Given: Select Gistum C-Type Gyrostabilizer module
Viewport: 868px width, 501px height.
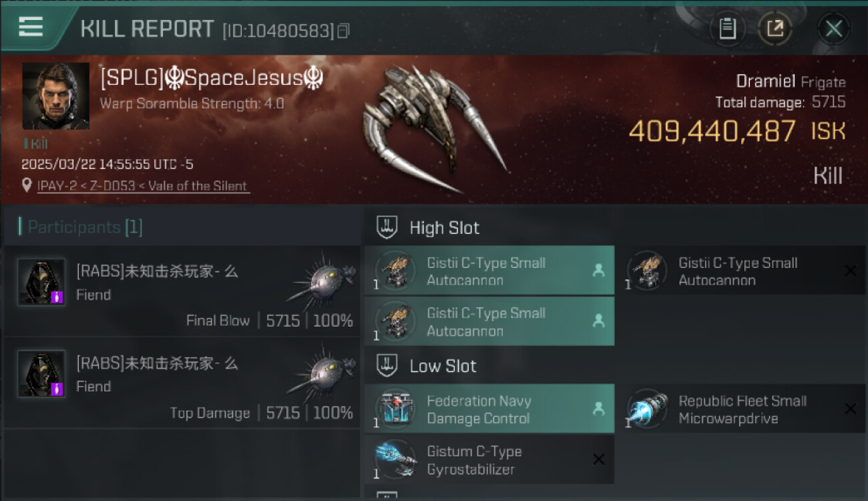Looking at the screenshot, I should pyautogui.click(x=489, y=460).
